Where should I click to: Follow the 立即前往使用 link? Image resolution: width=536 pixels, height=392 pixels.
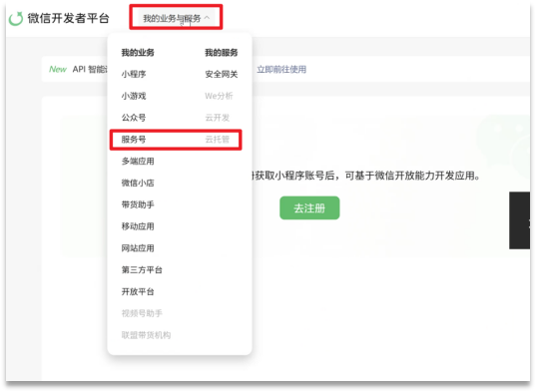(x=281, y=69)
